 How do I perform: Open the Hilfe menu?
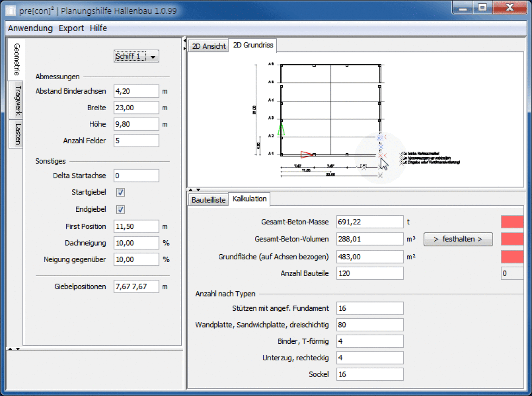click(98, 28)
